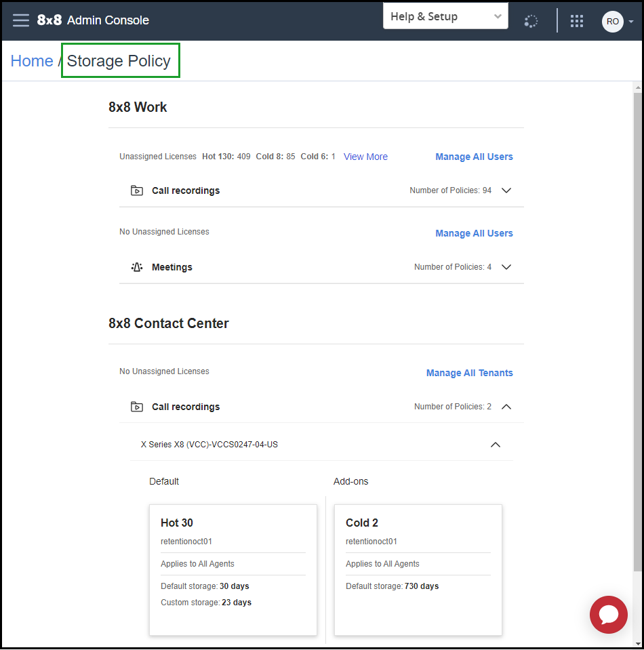Screen dimensions: 644x650
Task: Open the user profile dropdown arrow
Action: [x=631, y=21]
